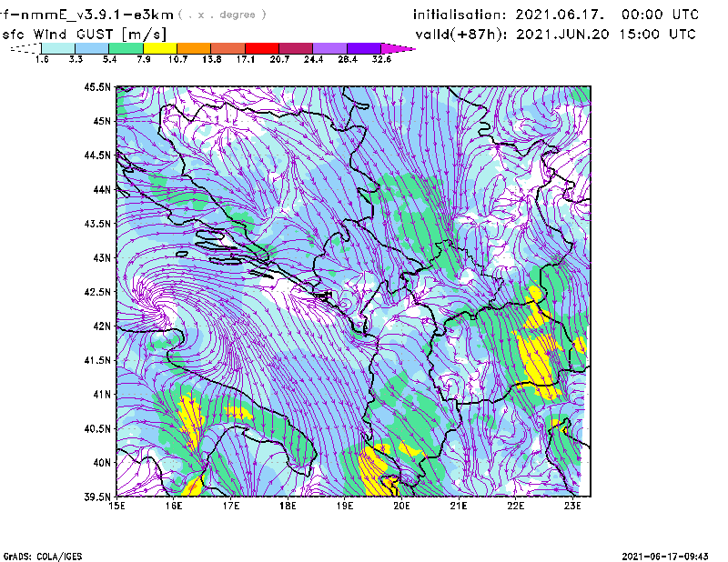728x562 pixels.
Task: Click the light blue legend swatch after 3.3
Action: click(x=92, y=48)
